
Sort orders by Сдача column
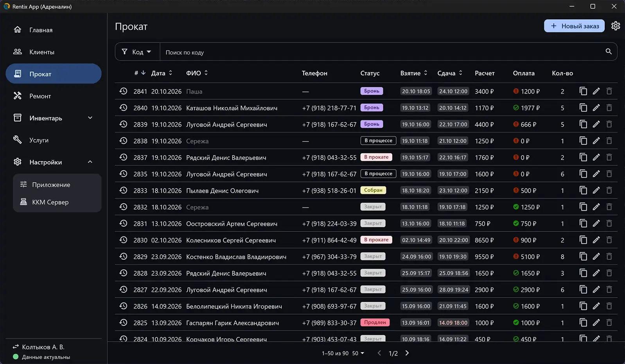coord(450,73)
